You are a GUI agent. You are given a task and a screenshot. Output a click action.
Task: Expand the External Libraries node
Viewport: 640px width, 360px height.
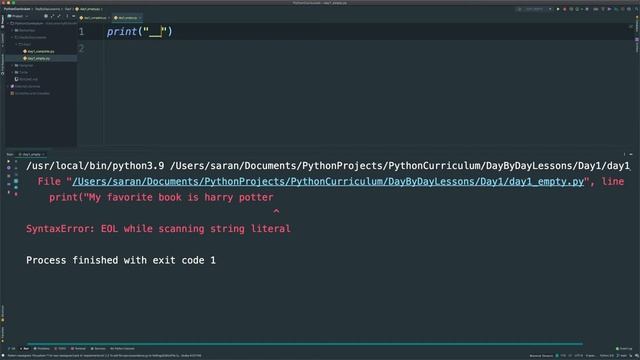coord(9,86)
